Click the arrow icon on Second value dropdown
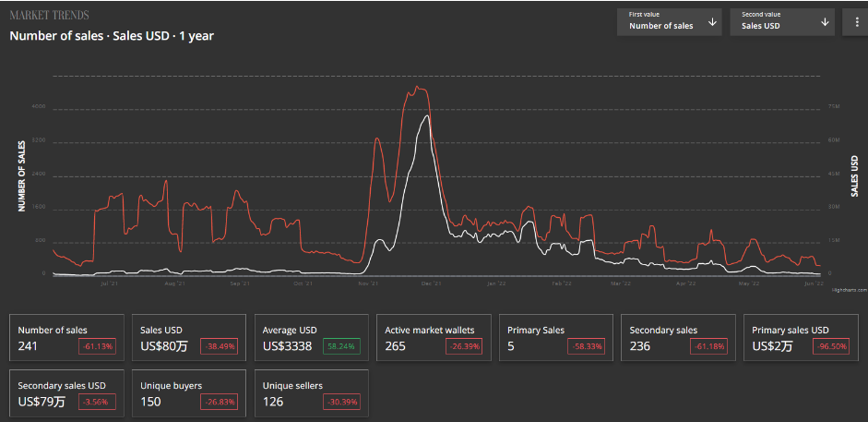This screenshot has width=868, height=422. (x=825, y=22)
